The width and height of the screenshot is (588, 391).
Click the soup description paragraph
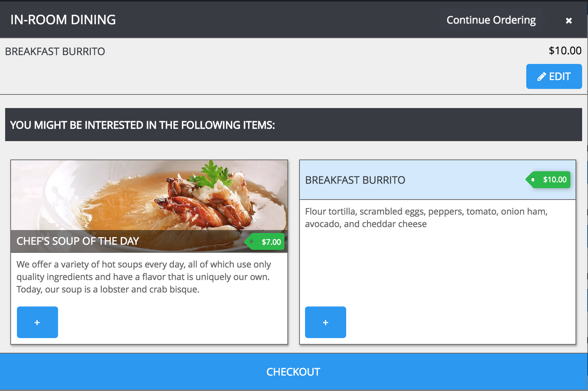[144, 277]
